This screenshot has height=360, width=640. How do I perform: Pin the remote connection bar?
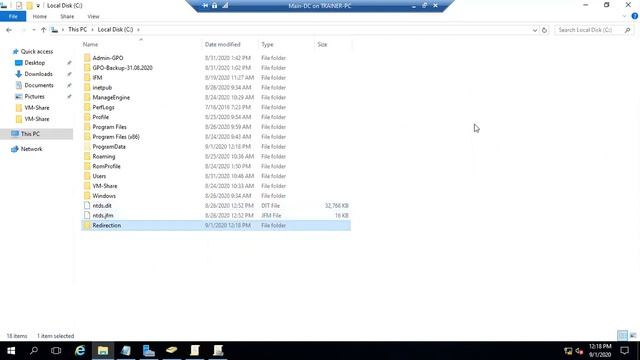pyautogui.click(x=205, y=6)
